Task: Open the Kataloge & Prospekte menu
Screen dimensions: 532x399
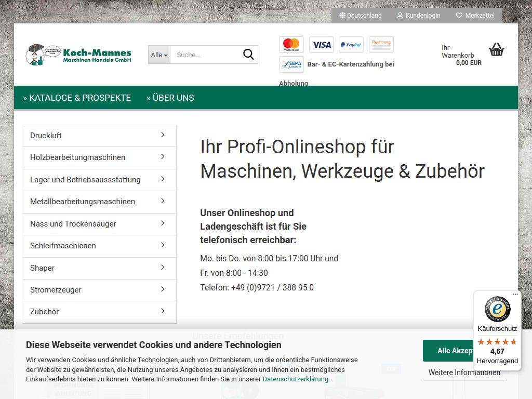Action: coord(76,97)
